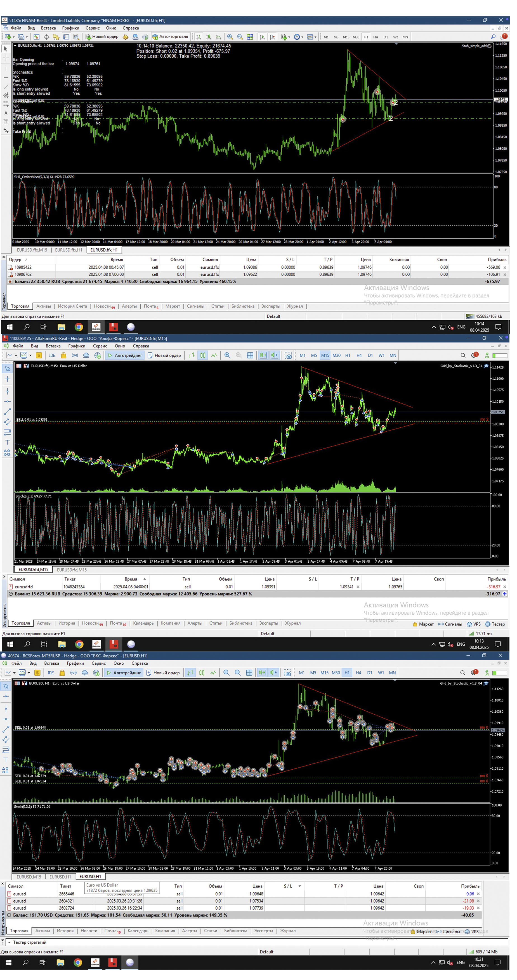Select order 10986762 row in FINAM
The image size is (517, 980).
tap(258, 275)
